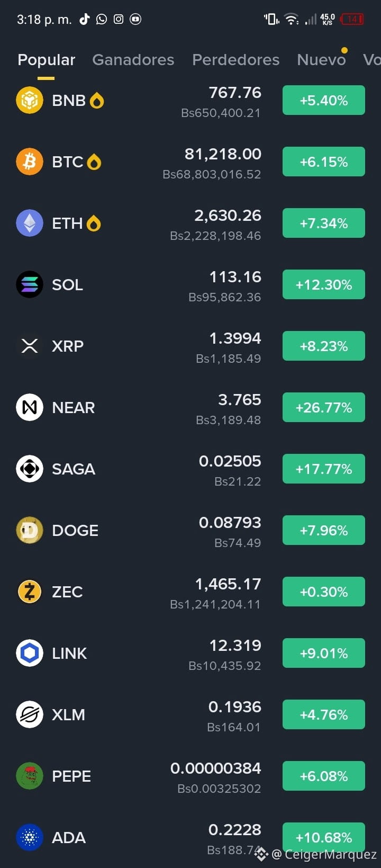Tap the +12.30% change button for SOL

point(324,284)
